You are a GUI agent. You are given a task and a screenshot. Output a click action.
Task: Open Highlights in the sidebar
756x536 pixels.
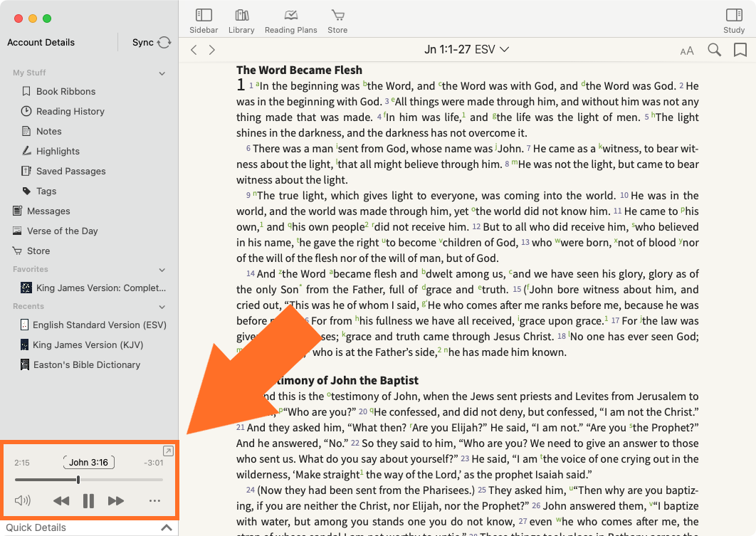[x=58, y=151]
